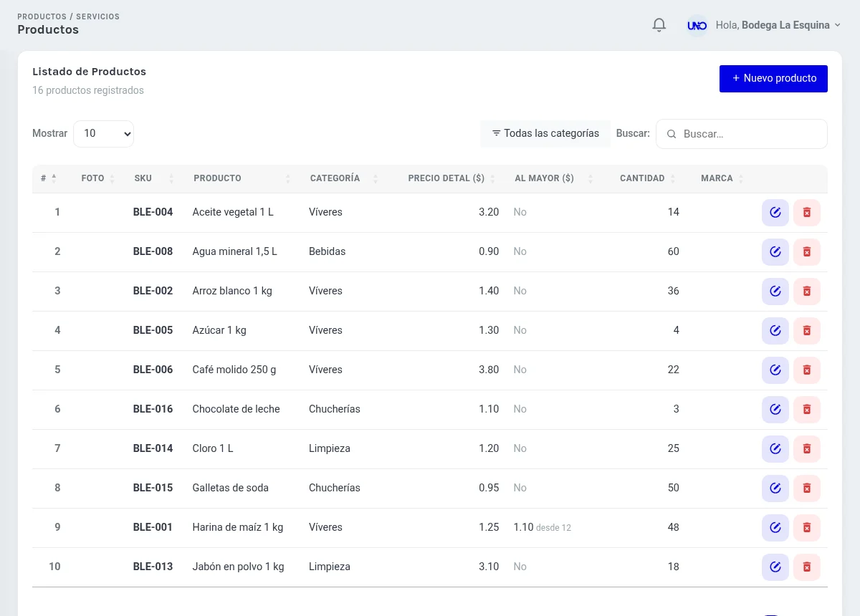
Task: Open the Todas las categorías filter
Action: click(x=545, y=134)
